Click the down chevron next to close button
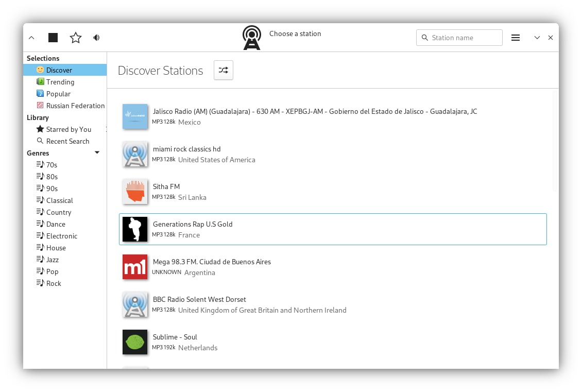 coord(537,38)
